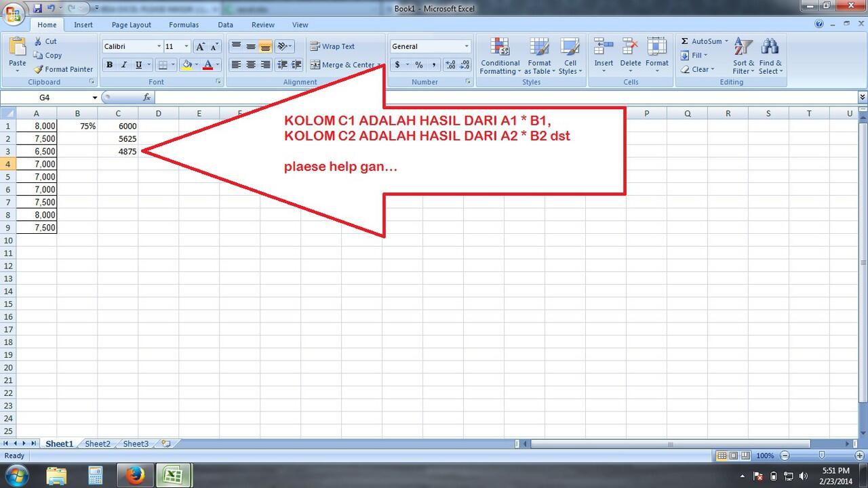Screen dimensions: 868x488
Task: Undo last action in Quick Access toolbar
Action: (51, 9)
